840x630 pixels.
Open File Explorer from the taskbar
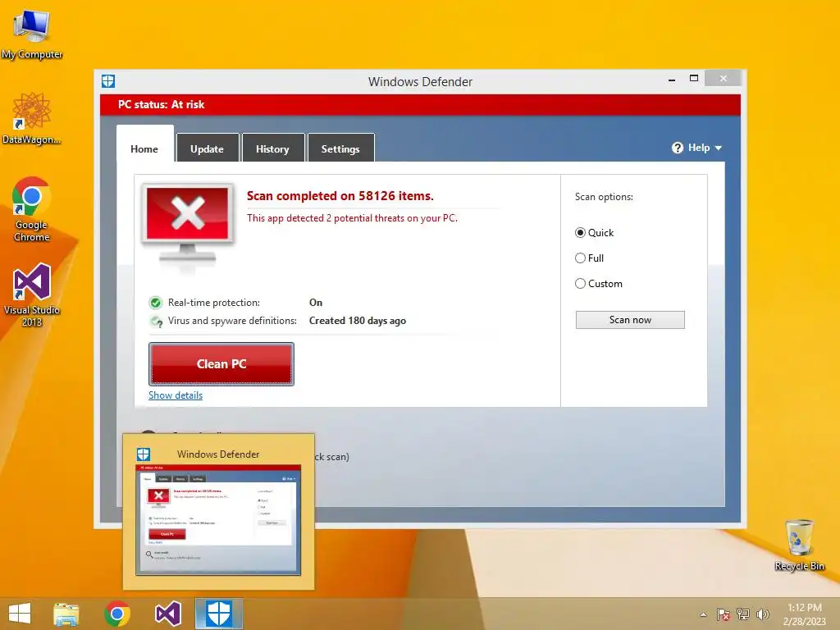[66, 614]
